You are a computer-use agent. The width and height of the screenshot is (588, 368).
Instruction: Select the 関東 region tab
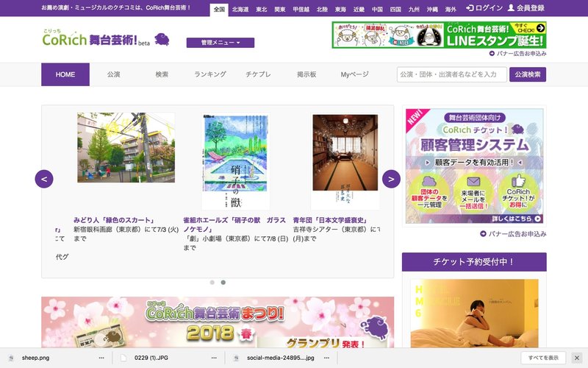[x=280, y=10]
